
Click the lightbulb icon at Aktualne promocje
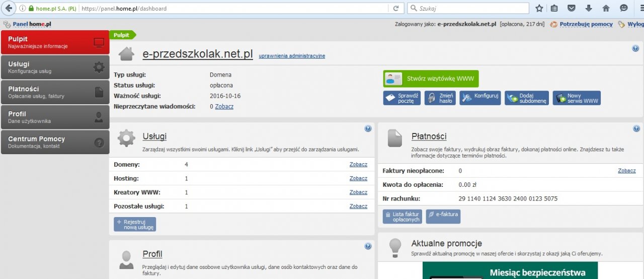(x=395, y=247)
